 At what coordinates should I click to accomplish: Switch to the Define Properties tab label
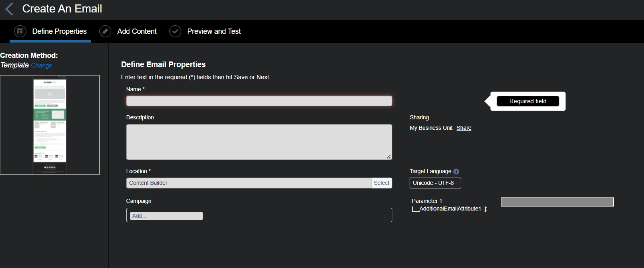(59, 31)
